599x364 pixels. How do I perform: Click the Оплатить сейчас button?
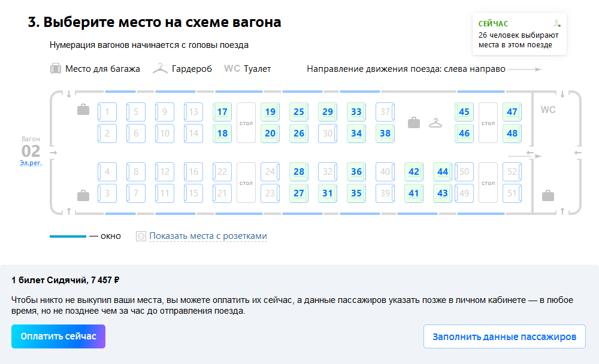tap(58, 336)
